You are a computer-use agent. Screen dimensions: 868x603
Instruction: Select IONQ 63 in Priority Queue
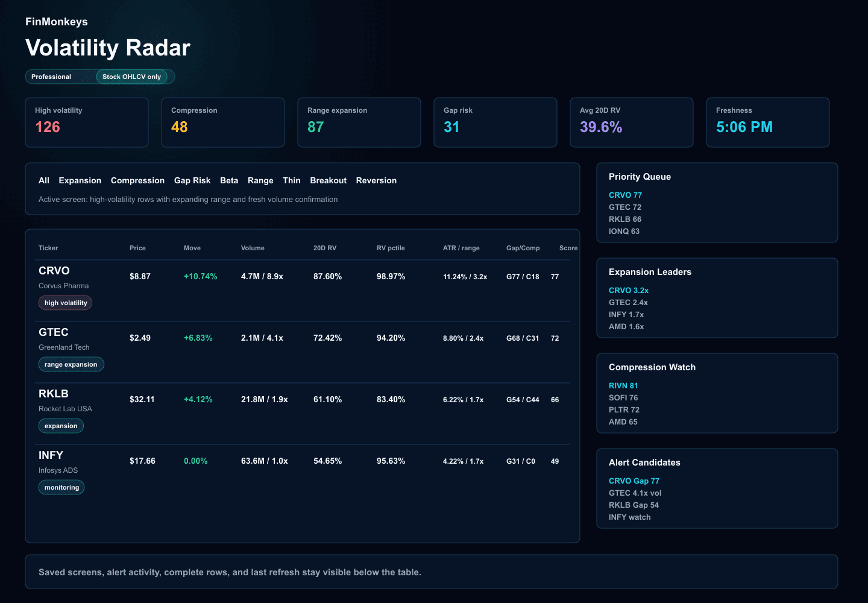point(624,231)
